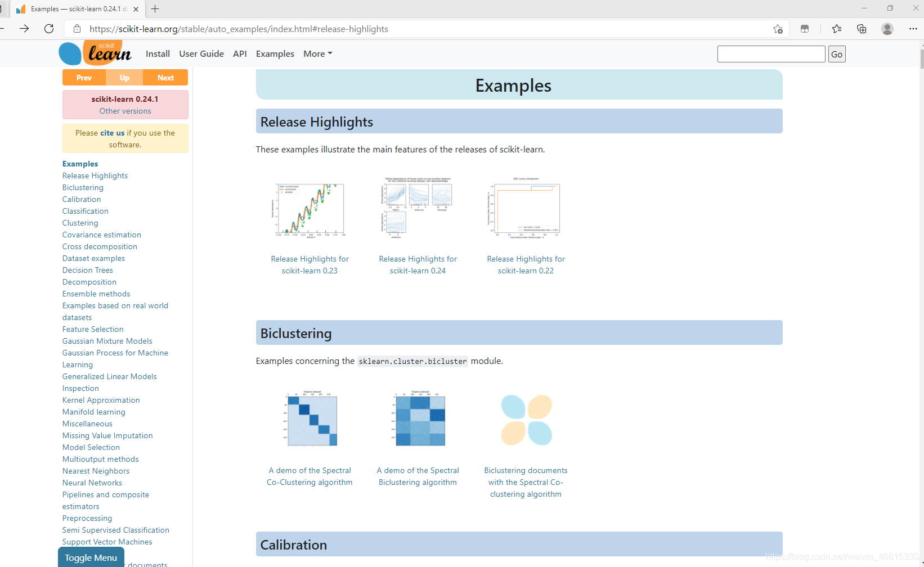Expand the More dropdown menu
The width and height of the screenshot is (924, 567).
coord(318,54)
